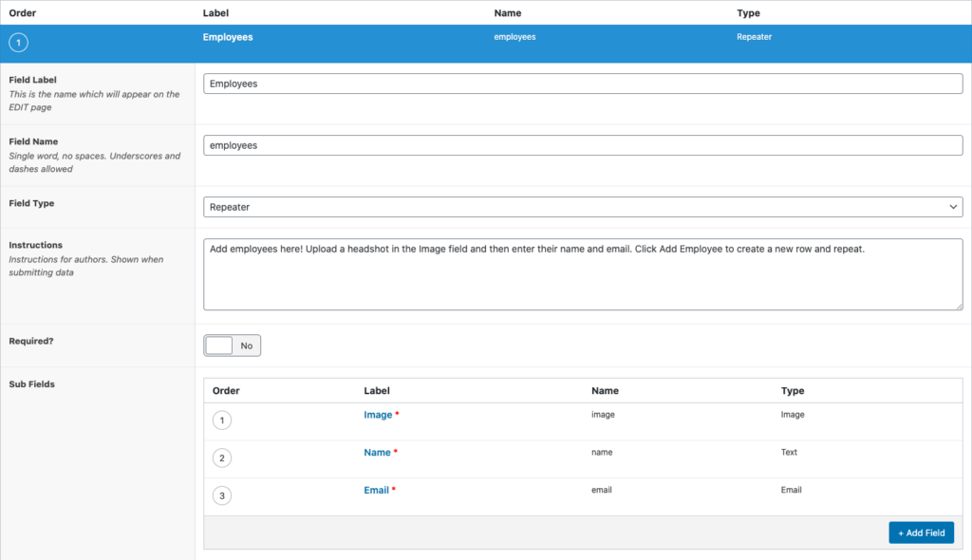Toggle the Required? switch set to No
The width and height of the screenshot is (972, 560).
click(x=232, y=345)
